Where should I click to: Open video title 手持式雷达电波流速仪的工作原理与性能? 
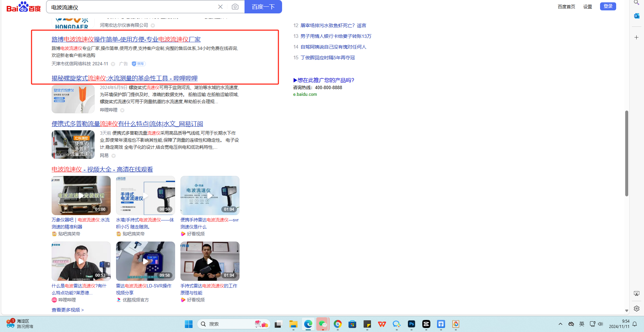tap(209, 289)
